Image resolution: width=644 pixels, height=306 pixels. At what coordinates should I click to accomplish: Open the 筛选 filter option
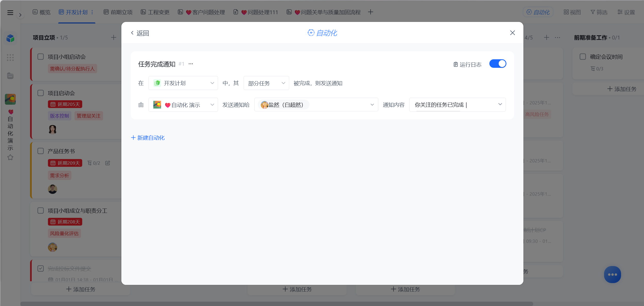(599, 12)
